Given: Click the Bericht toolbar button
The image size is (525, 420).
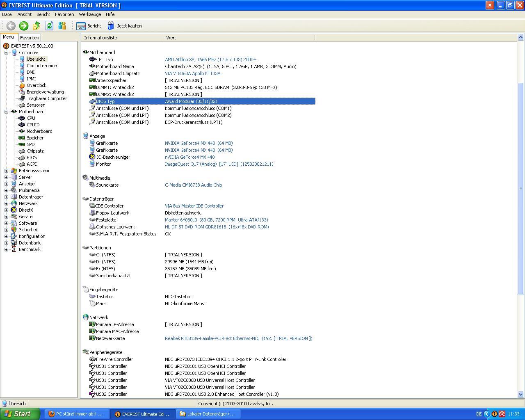Looking at the screenshot, I should pos(89,26).
